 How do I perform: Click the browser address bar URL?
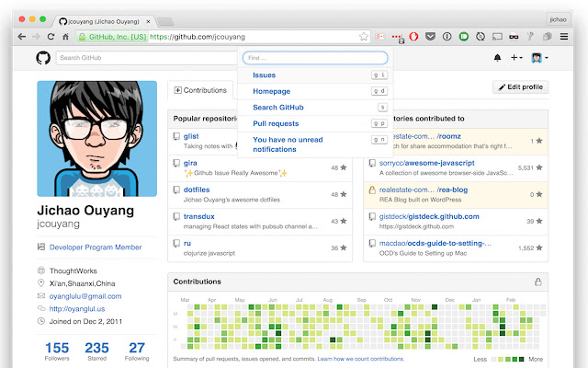198,37
